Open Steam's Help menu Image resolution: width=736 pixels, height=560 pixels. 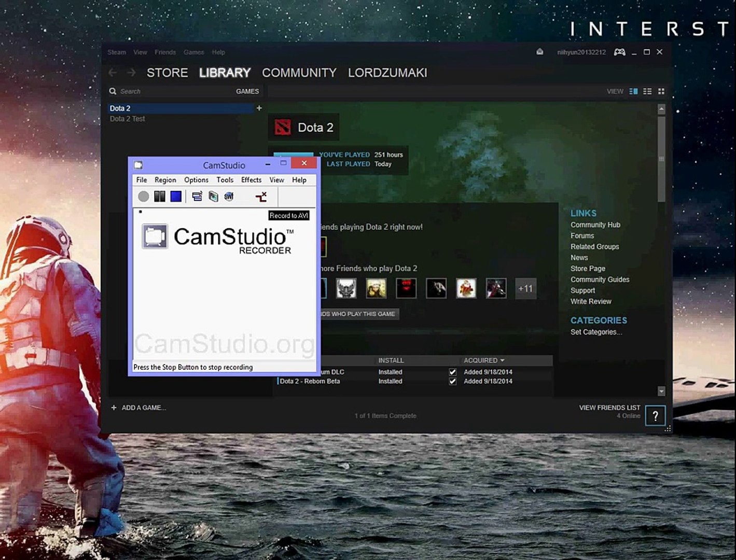[x=218, y=52]
